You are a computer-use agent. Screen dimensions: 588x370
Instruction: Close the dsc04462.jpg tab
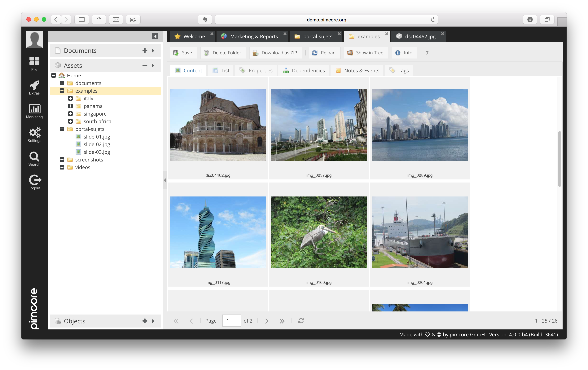coord(442,34)
